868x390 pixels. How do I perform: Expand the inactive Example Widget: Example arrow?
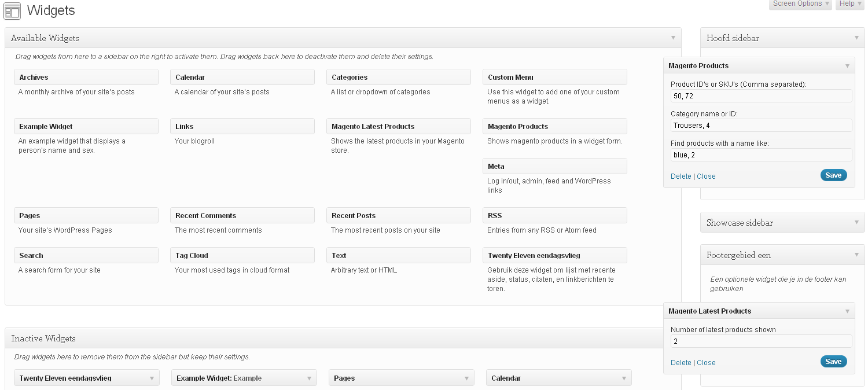pyautogui.click(x=309, y=378)
